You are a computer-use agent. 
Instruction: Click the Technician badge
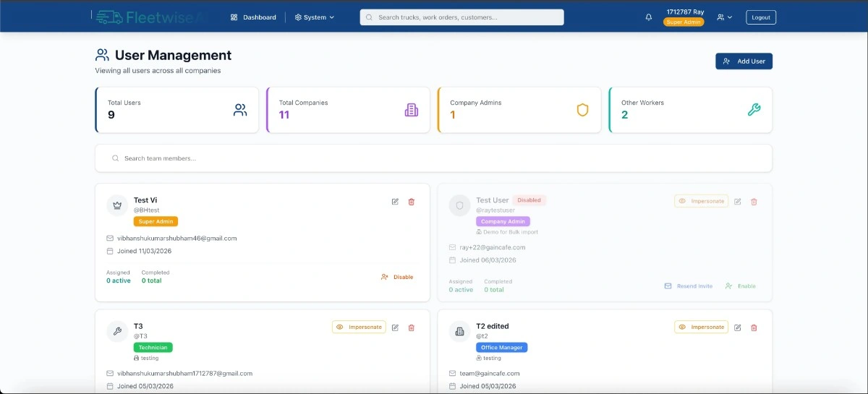[153, 348]
